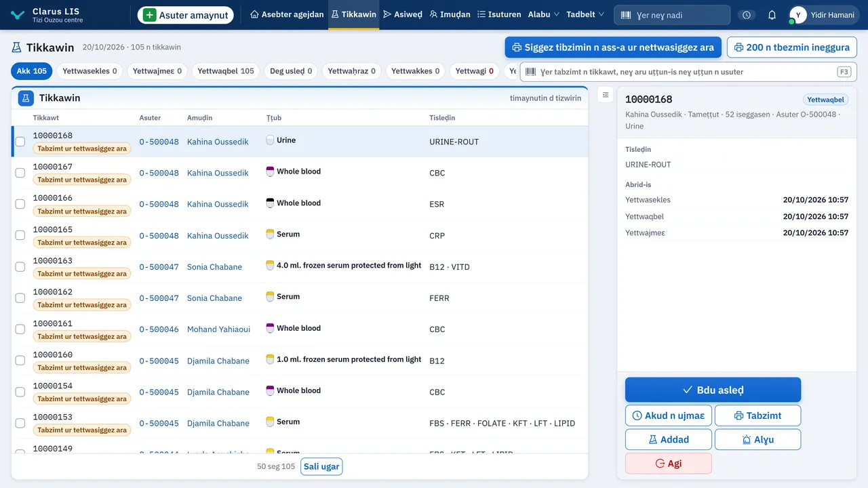Viewport: 868px width, 488px height.
Task: Click the Urine tube icon for sample 10000168
Action: (270, 140)
